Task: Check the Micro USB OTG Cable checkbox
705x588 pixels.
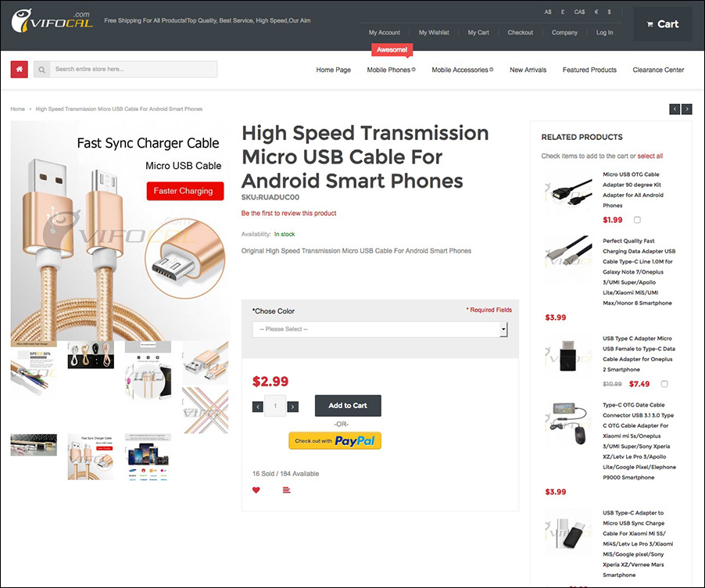Action: click(x=637, y=220)
